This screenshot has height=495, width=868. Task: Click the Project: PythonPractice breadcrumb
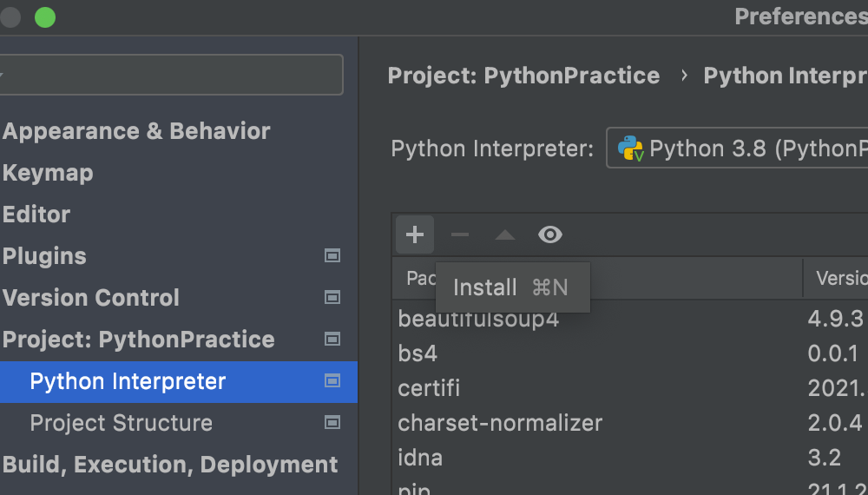coord(523,76)
